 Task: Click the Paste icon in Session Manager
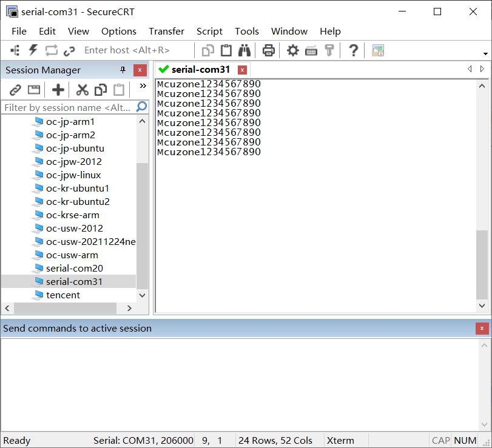[119, 90]
